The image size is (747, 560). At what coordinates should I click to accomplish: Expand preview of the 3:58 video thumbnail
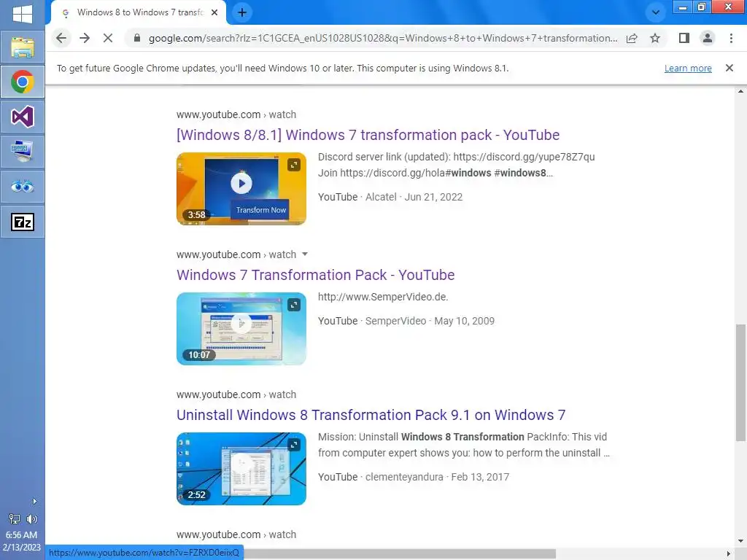294,165
